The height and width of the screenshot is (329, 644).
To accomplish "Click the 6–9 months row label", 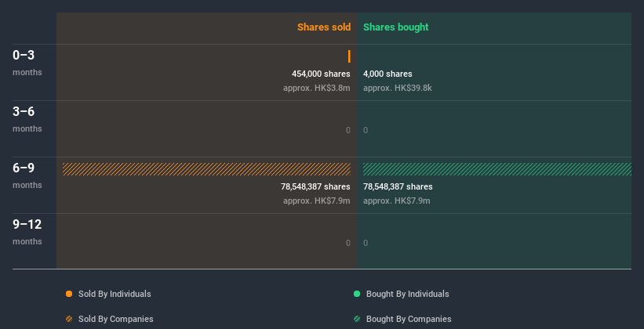I will point(27,175).
